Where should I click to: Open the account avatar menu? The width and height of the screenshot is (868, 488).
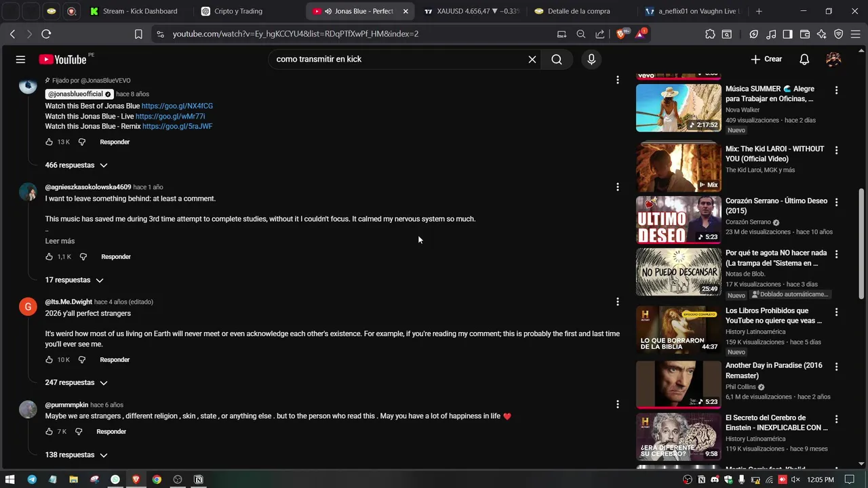click(833, 59)
